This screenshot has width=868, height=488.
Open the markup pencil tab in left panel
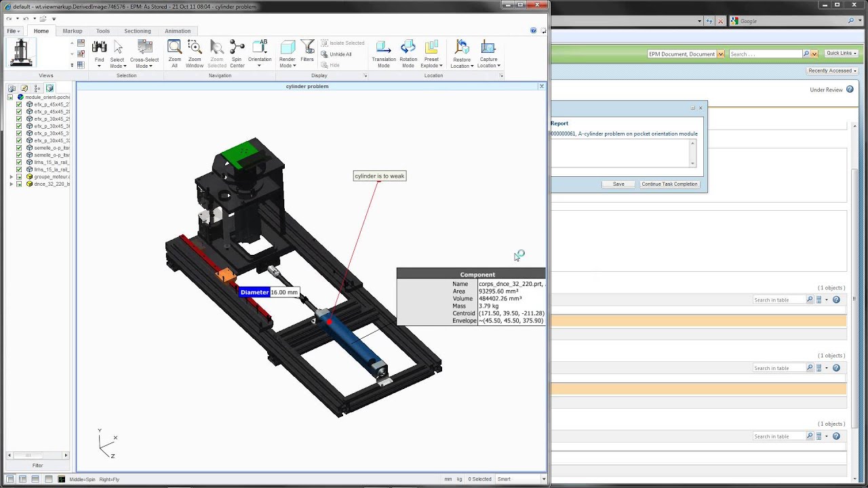[24, 88]
